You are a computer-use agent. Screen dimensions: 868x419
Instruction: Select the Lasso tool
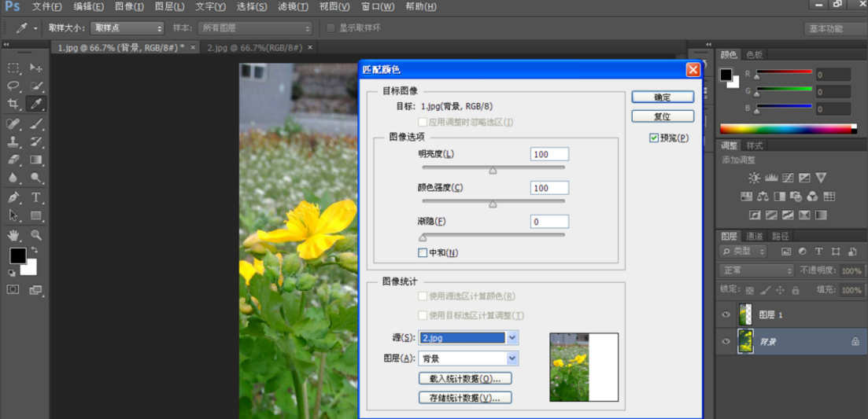(x=13, y=86)
